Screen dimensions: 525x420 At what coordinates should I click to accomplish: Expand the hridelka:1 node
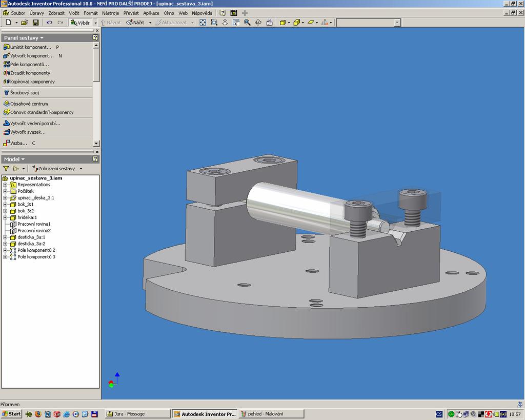pyautogui.click(x=5, y=217)
